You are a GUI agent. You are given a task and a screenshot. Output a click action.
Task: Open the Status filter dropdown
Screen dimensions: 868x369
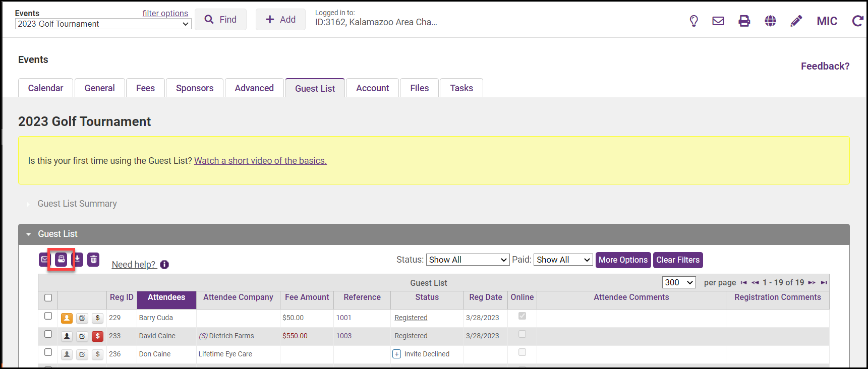(x=468, y=260)
